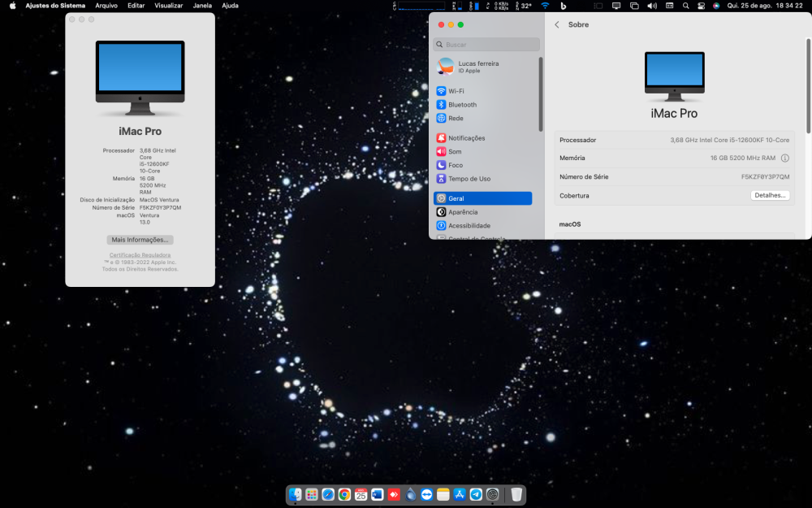
Task: Open Control Center in the menu bar
Action: [x=702, y=6]
